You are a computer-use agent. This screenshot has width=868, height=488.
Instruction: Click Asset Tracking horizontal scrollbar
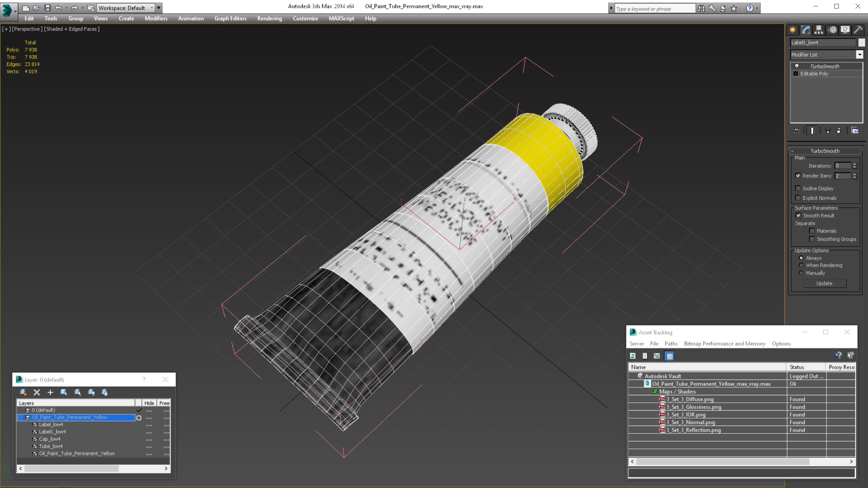tap(742, 461)
